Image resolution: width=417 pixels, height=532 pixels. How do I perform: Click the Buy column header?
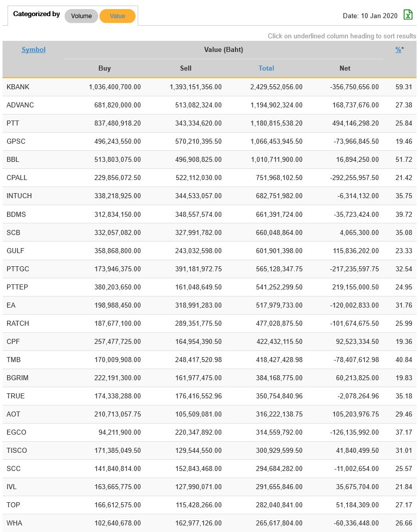pos(104,68)
